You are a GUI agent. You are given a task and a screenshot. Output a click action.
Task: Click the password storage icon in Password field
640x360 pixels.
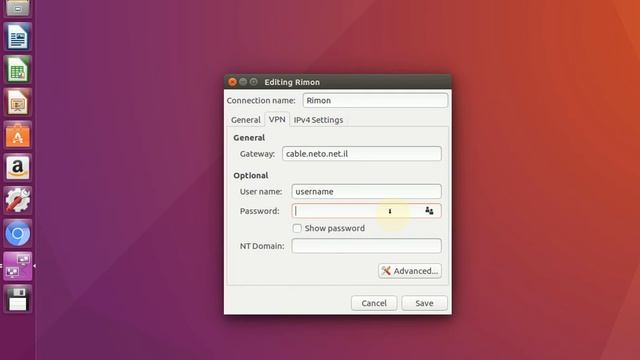click(429, 211)
